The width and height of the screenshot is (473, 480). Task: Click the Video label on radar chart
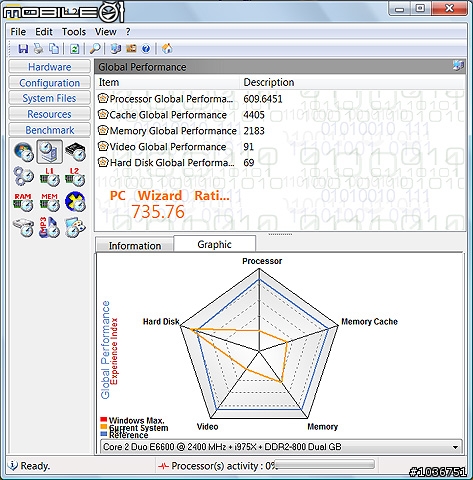point(207,427)
